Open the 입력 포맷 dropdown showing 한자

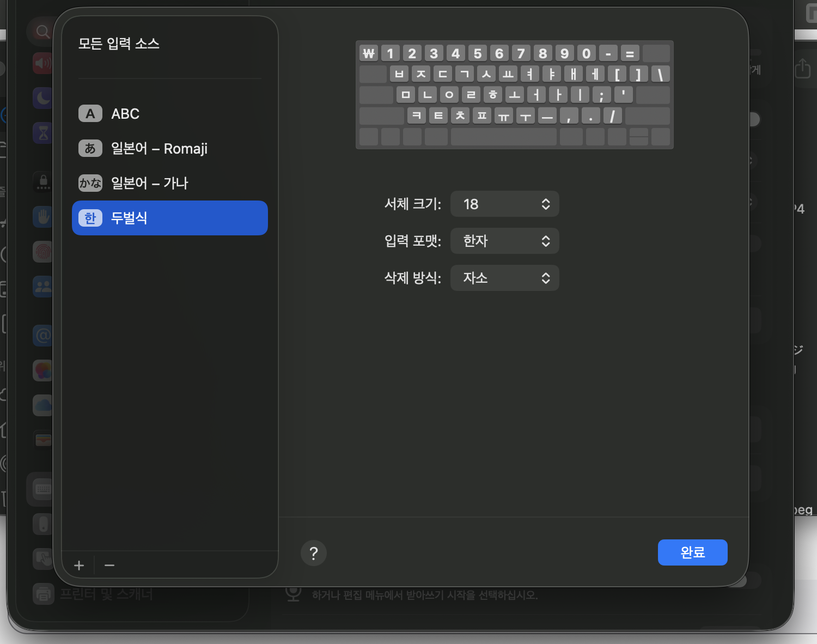click(x=504, y=241)
